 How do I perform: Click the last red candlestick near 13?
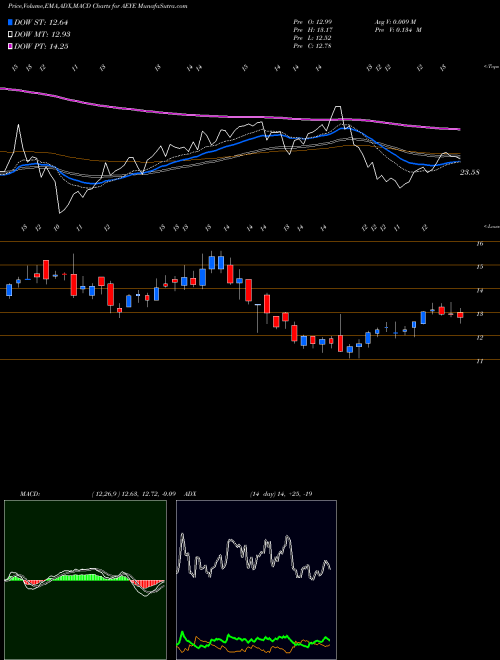tap(460, 315)
